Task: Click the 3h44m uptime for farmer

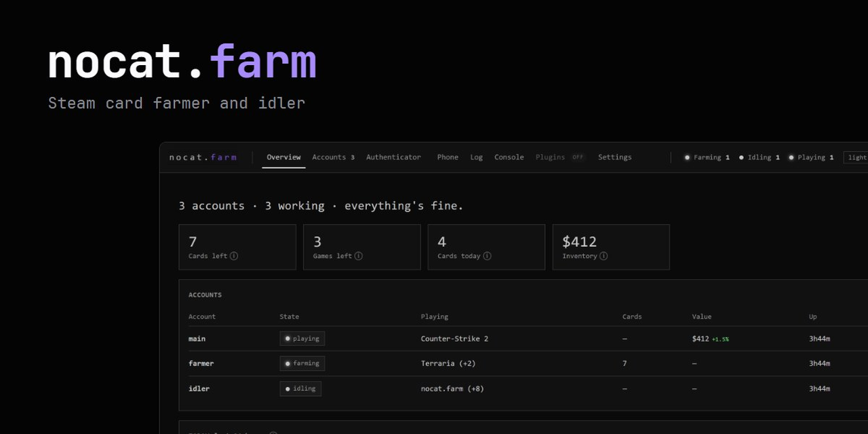Action: click(x=820, y=363)
